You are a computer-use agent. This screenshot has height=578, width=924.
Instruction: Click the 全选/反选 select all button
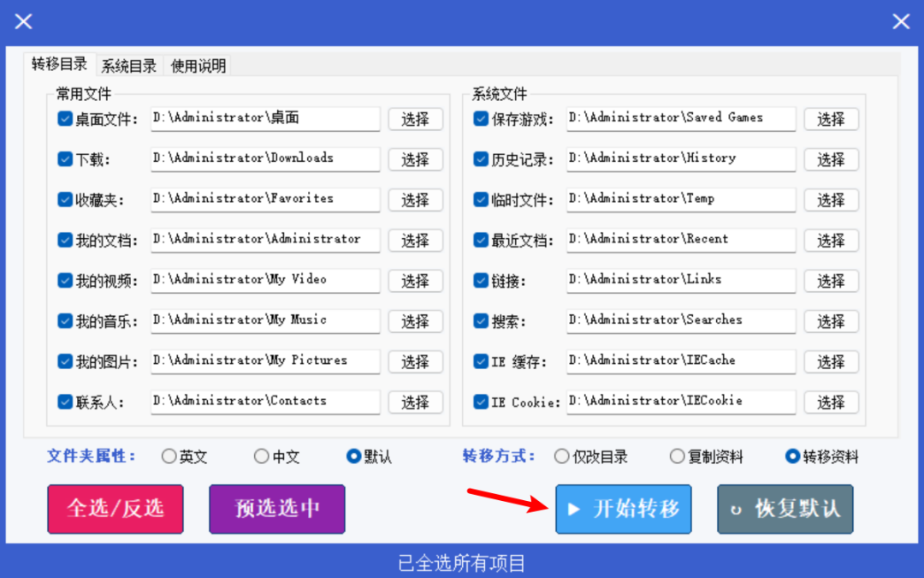(x=115, y=509)
